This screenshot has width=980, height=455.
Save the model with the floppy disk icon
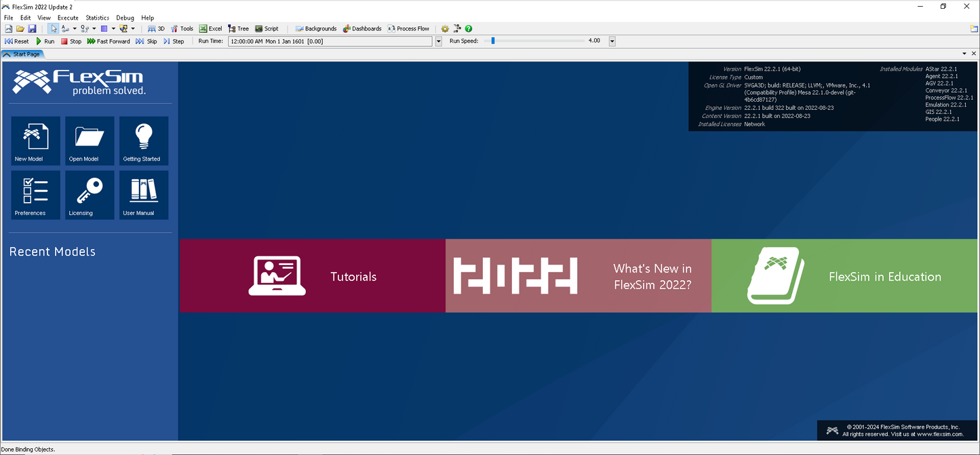32,28
